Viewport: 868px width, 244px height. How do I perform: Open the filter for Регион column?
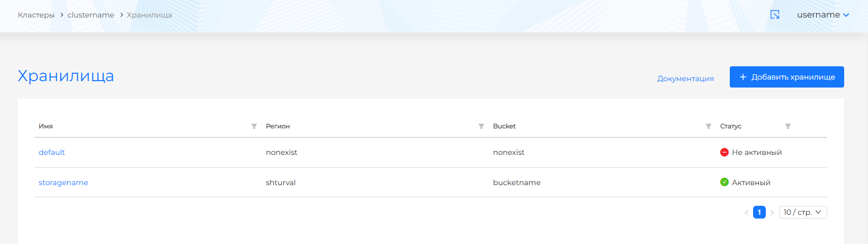(x=481, y=126)
